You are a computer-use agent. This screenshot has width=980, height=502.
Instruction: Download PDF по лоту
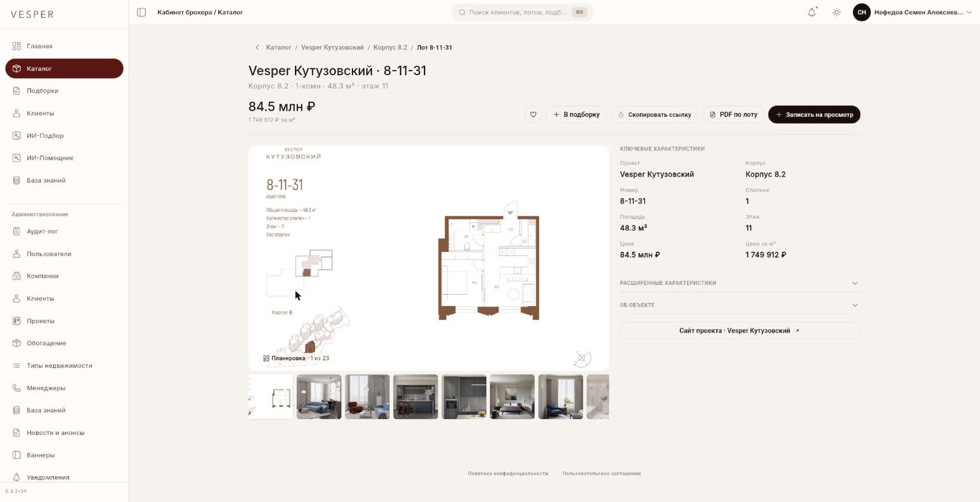[x=733, y=114]
